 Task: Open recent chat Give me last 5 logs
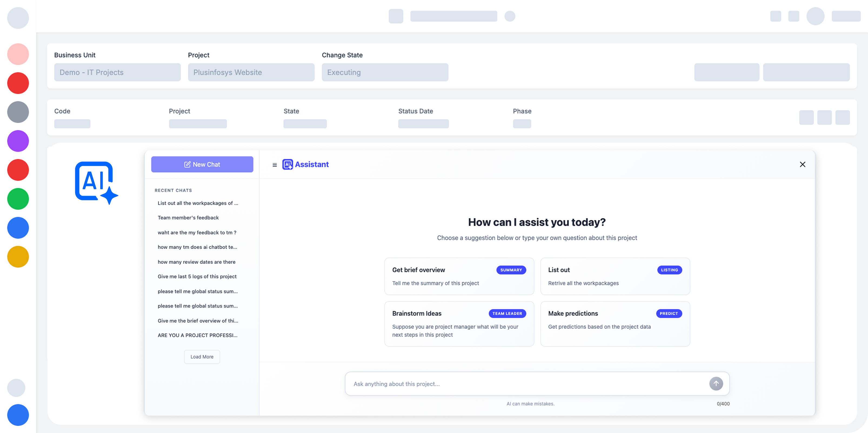[x=197, y=276]
